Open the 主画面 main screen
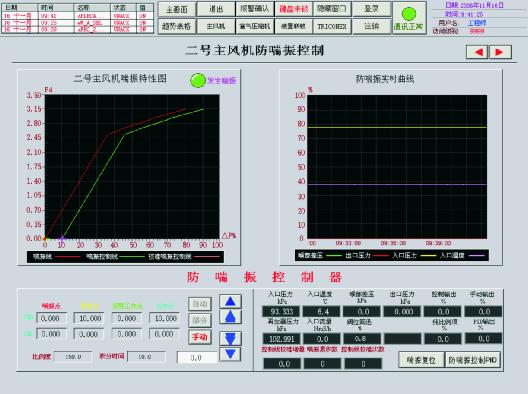The image size is (528, 394). 177,9
